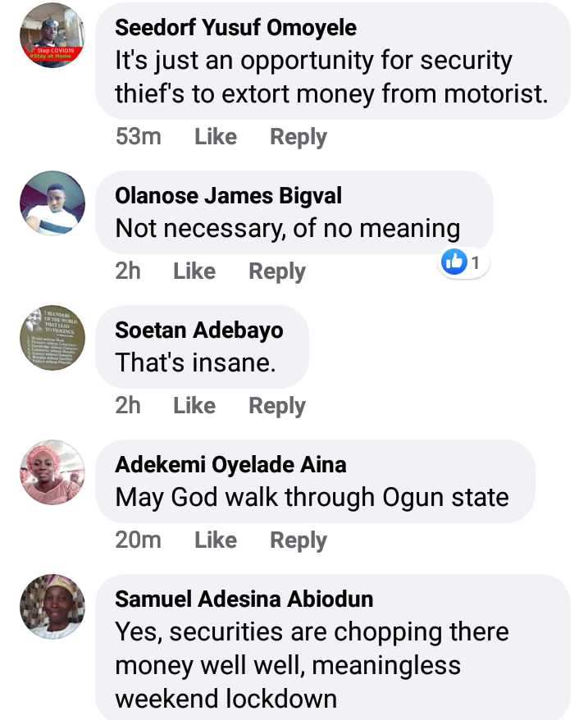The height and width of the screenshot is (720, 588).
Task: Like Seedorf Yusuf Omoyele's comment
Action: pos(216,137)
